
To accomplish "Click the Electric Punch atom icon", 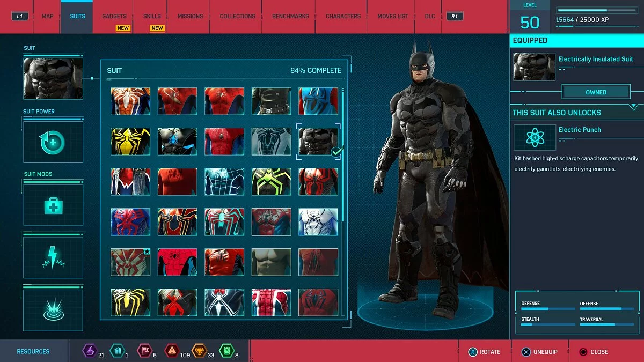I will tap(535, 137).
